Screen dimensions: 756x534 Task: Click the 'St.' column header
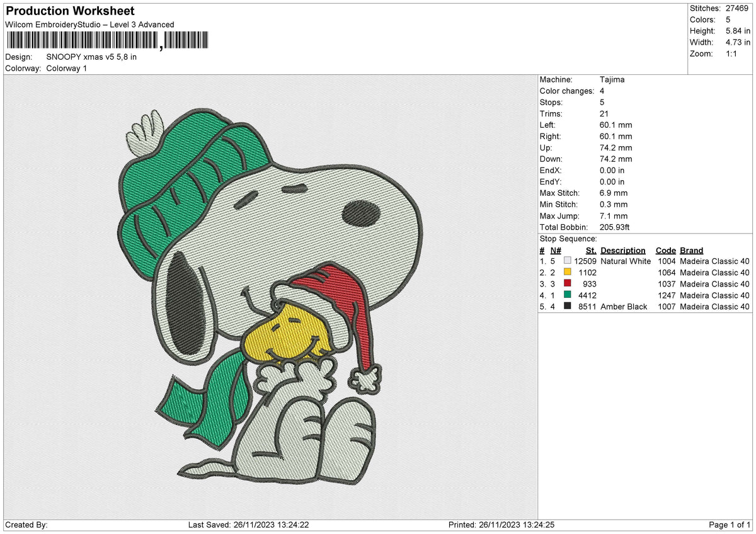point(591,251)
